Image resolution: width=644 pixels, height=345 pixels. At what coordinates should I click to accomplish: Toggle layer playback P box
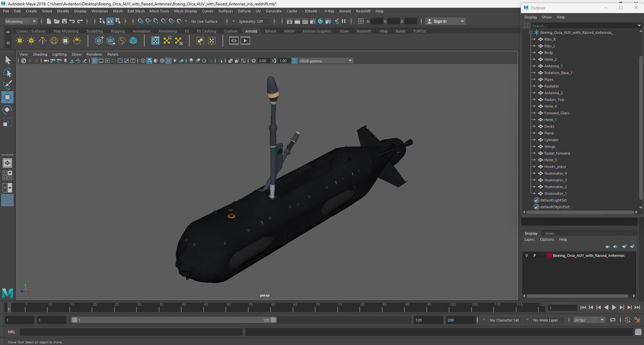535,255
